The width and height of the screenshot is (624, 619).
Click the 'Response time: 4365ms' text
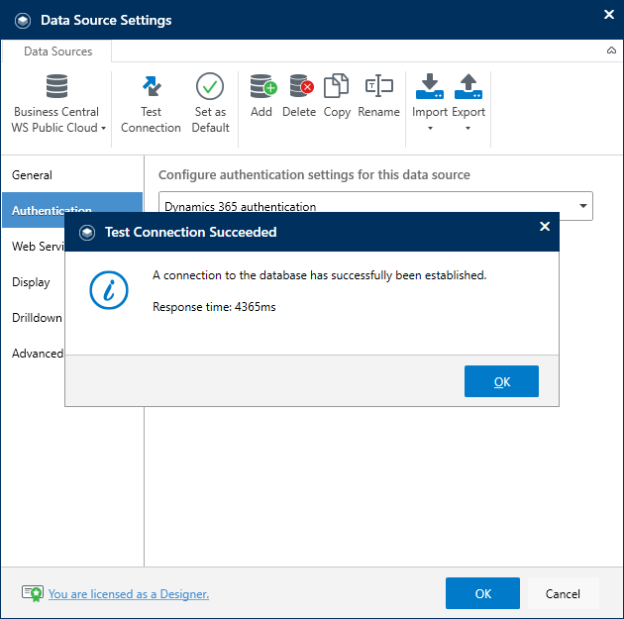pos(214,307)
